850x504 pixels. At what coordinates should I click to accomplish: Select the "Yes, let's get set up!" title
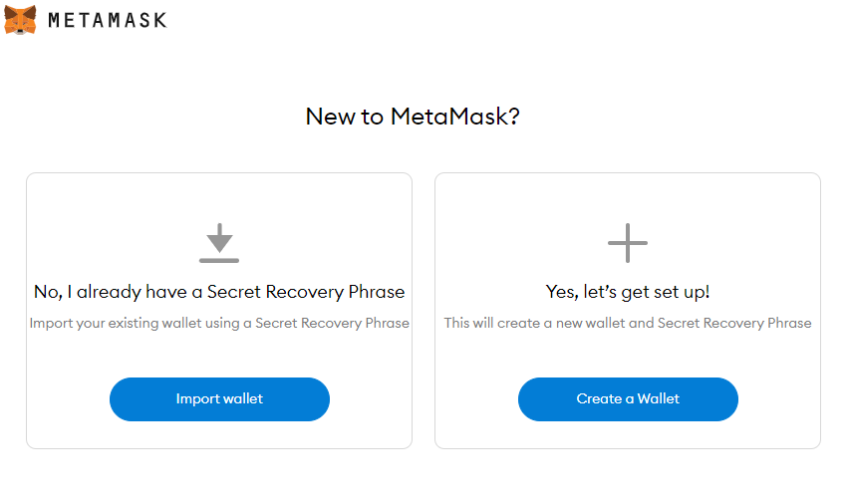(628, 292)
